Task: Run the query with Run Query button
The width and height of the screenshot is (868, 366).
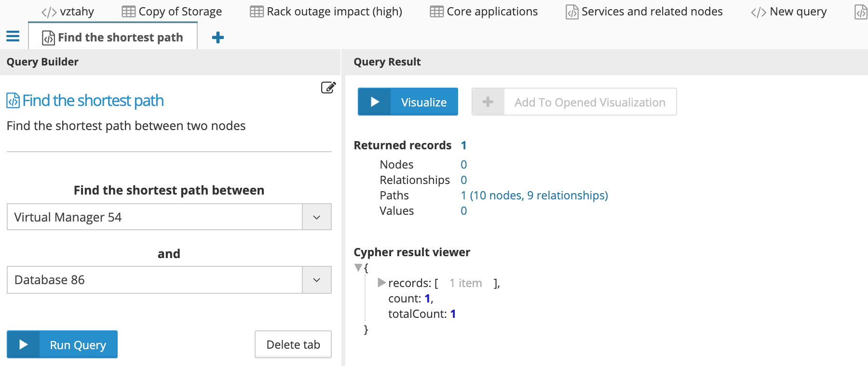Action: coord(62,344)
